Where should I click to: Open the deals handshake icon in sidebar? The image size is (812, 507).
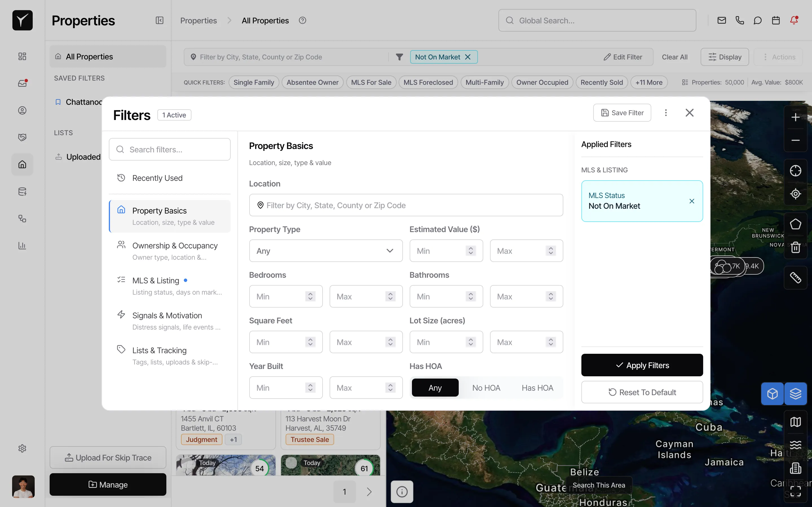[22, 137]
